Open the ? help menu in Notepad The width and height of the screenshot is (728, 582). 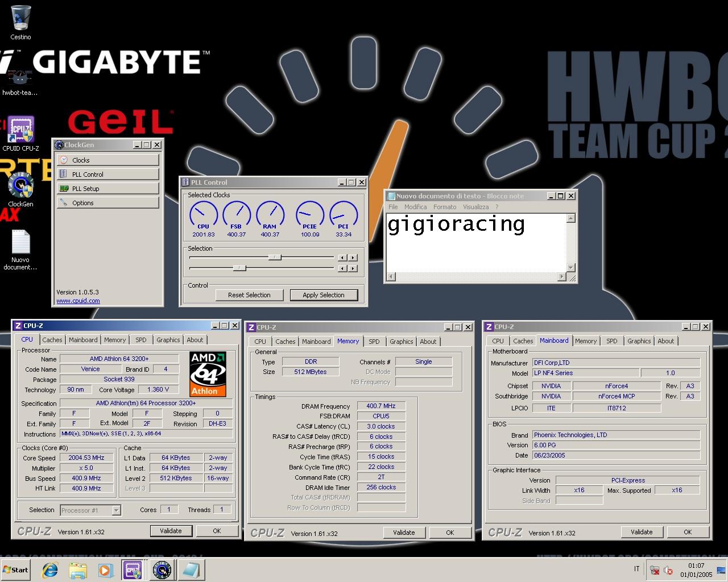click(x=497, y=207)
